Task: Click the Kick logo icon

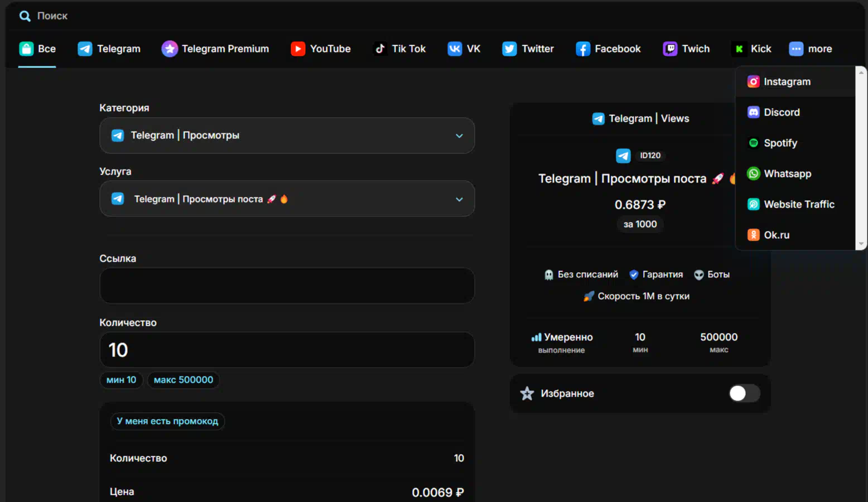Action: point(739,49)
